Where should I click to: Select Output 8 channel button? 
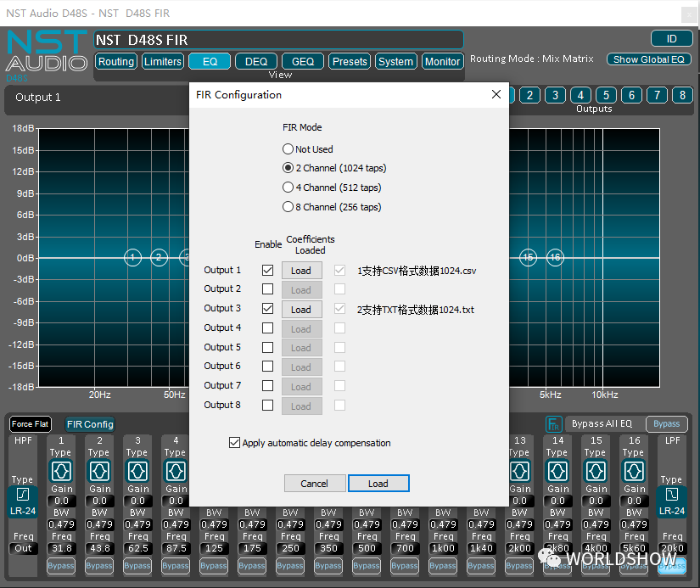click(682, 95)
